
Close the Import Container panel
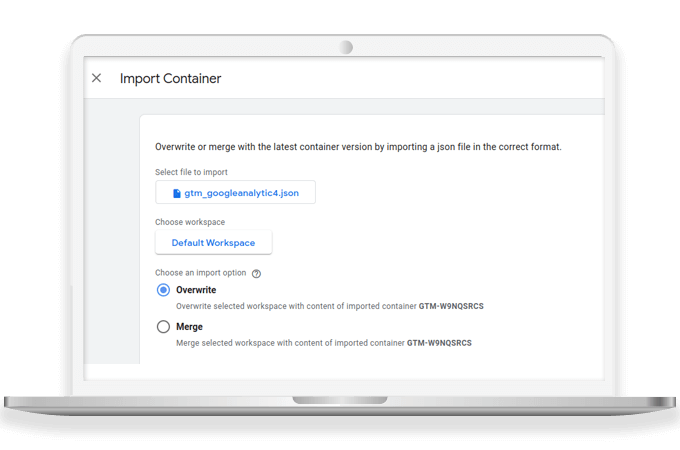96,78
